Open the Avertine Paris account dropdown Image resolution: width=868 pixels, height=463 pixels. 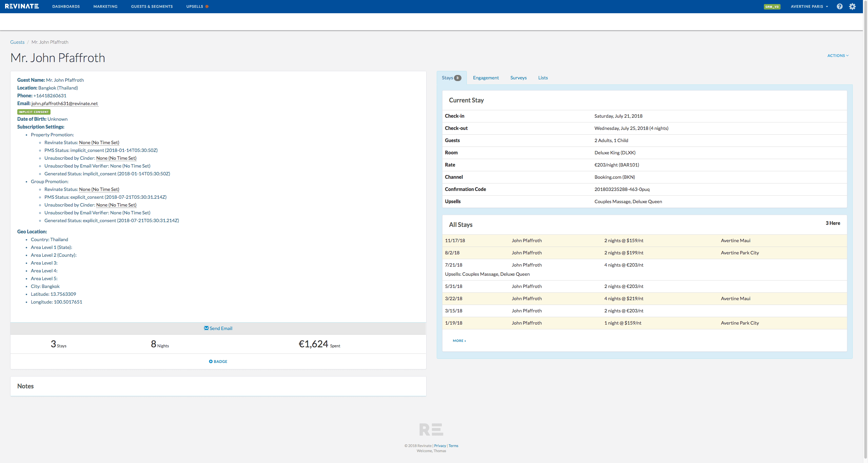tap(809, 6)
